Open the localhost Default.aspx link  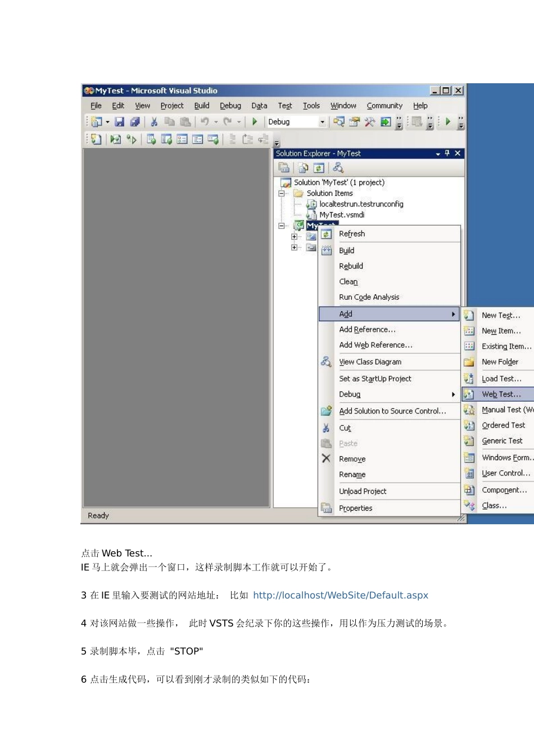pos(341,595)
